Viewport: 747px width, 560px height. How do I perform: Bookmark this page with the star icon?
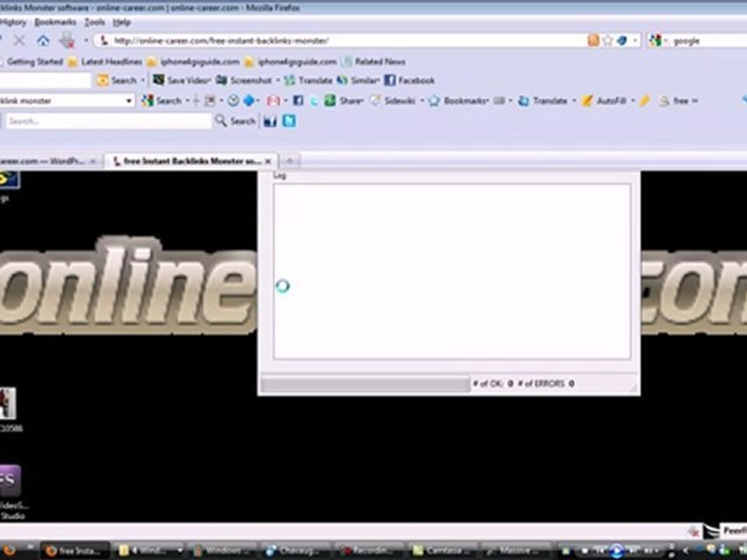608,40
